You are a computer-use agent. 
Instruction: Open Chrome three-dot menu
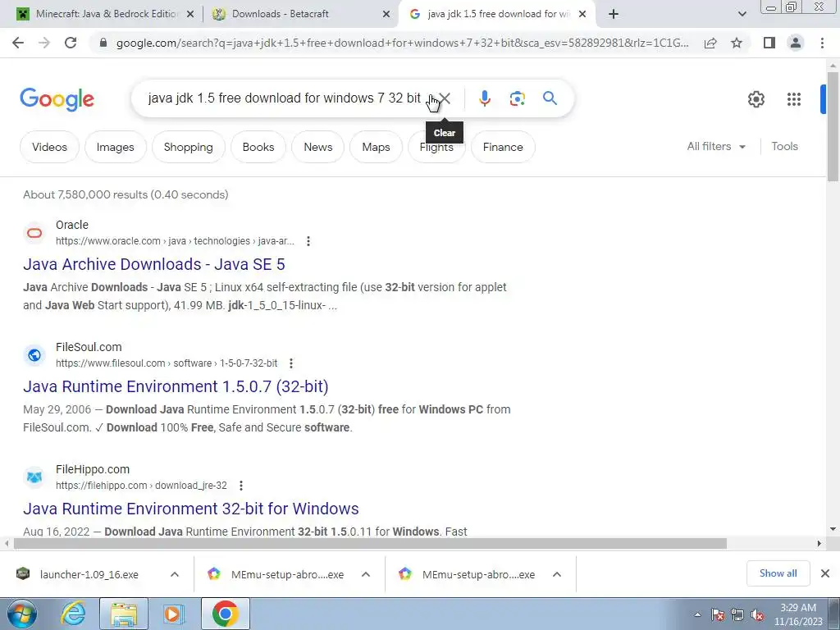coord(822,43)
